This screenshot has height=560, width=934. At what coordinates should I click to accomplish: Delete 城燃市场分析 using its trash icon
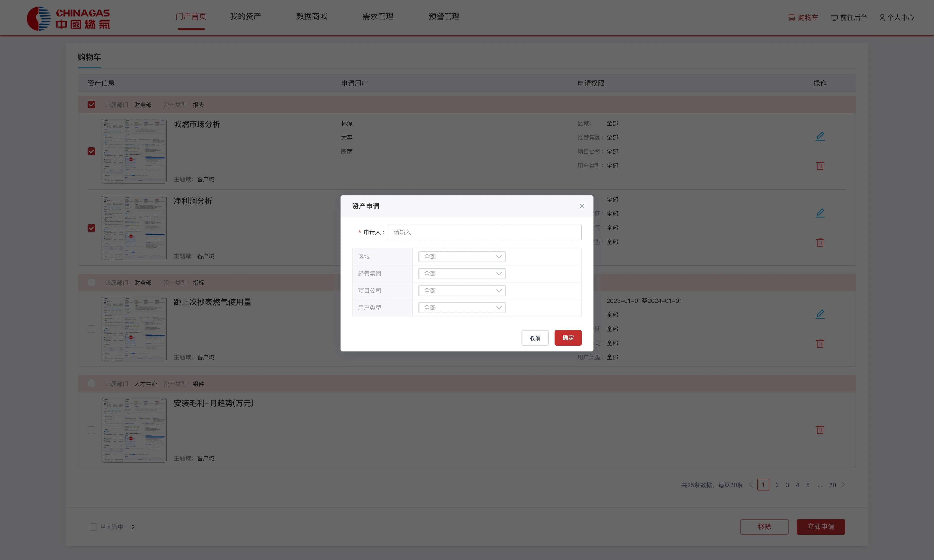(x=820, y=166)
